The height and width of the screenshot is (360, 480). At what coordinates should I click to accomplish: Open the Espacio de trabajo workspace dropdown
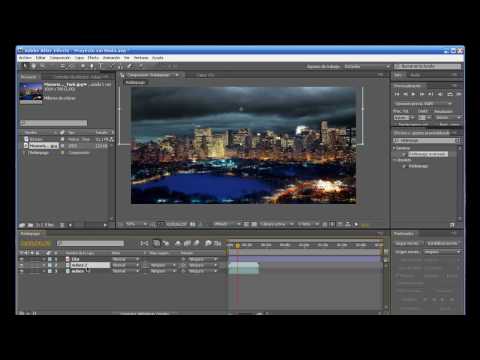coord(367,67)
